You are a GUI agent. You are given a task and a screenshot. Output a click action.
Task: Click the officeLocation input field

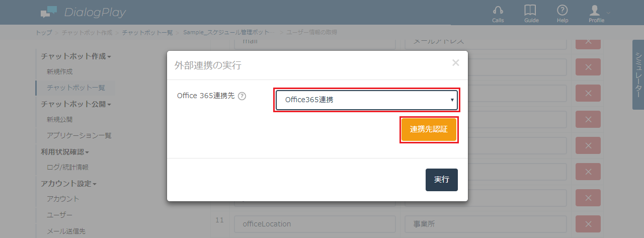(x=315, y=223)
